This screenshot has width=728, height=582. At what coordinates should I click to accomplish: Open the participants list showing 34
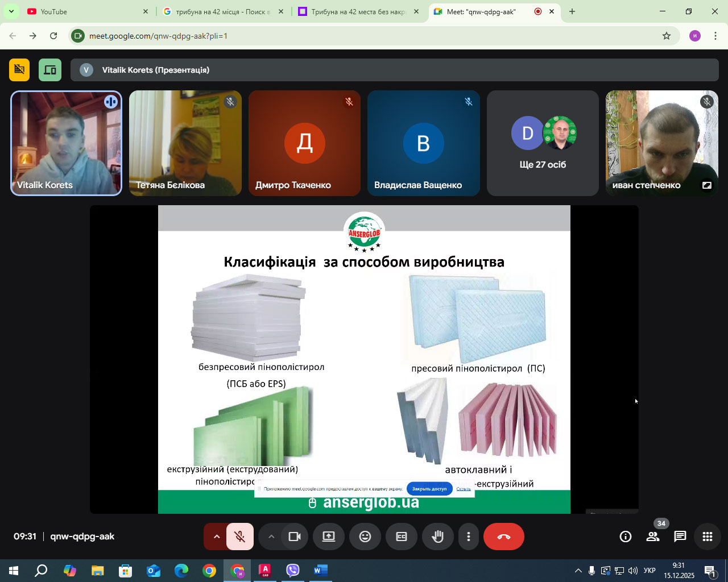(x=653, y=537)
